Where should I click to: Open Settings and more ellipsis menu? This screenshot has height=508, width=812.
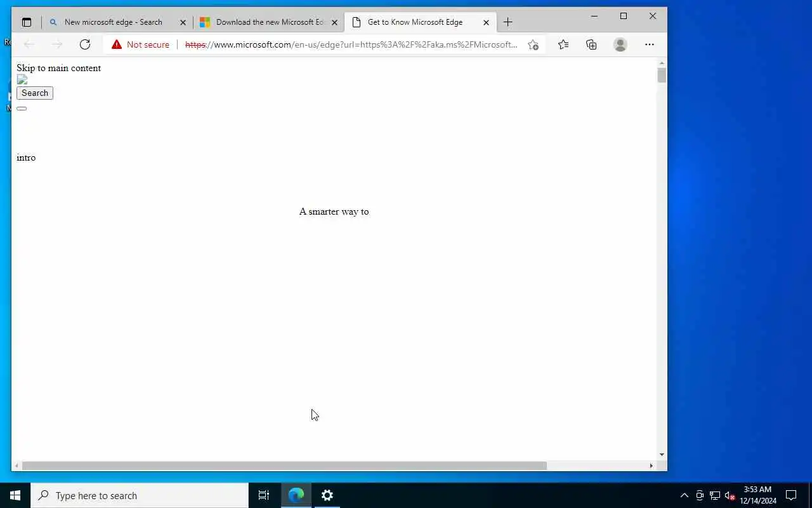tap(649, 44)
